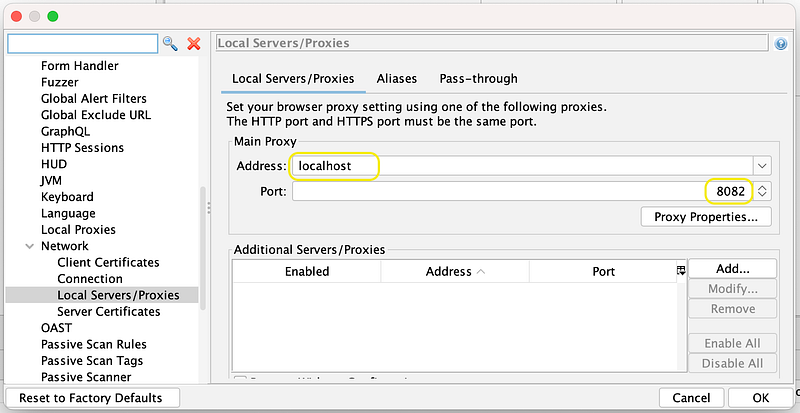
Task: Switch to the Aliases tab
Action: point(397,79)
